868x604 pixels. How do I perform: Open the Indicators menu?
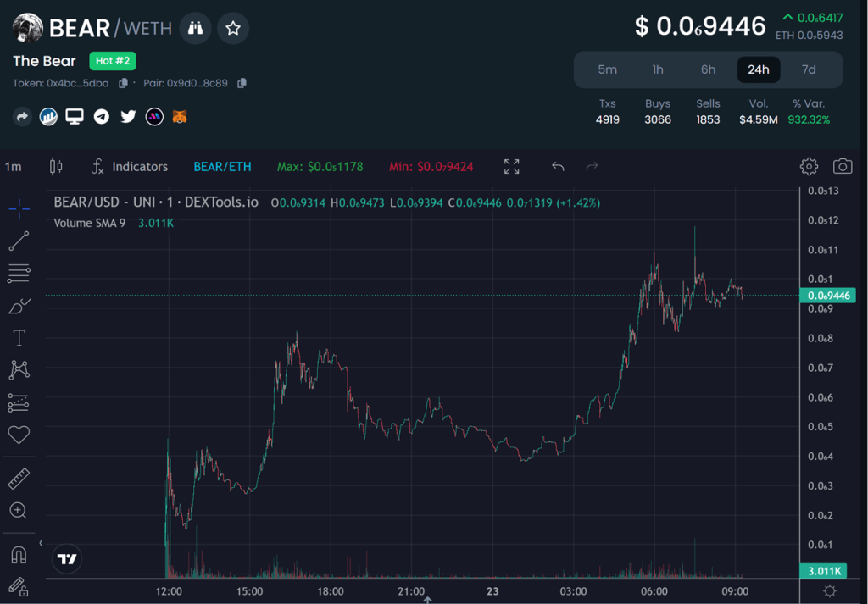pyautogui.click(x=130, y=167)
